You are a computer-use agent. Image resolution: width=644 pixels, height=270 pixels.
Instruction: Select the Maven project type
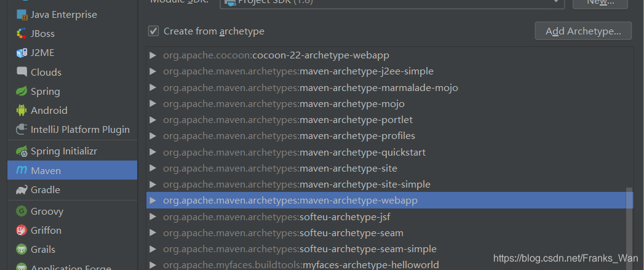pyautogui.click(x=73, y=170)
